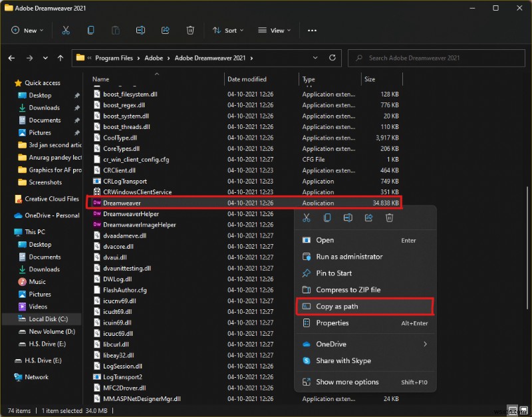Click the Adobe breadcrumb link
This screenshot has height=417, width=532.
coord(154,58)
